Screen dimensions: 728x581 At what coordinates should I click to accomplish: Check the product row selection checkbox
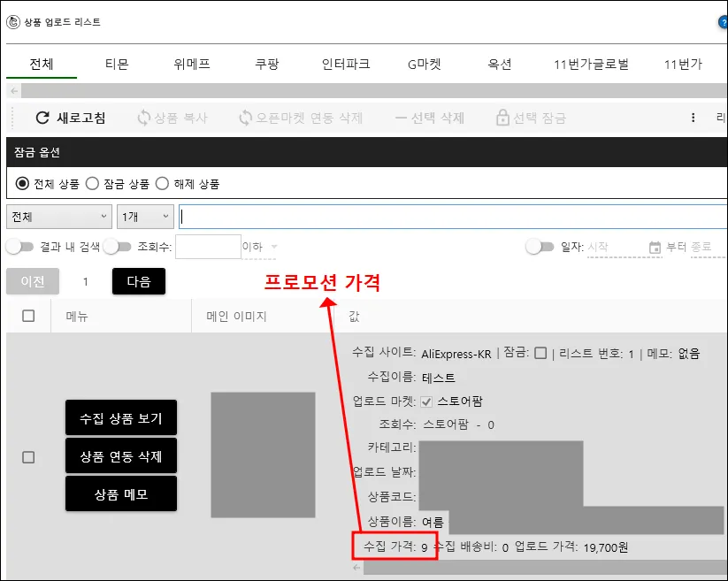(28, 457)
